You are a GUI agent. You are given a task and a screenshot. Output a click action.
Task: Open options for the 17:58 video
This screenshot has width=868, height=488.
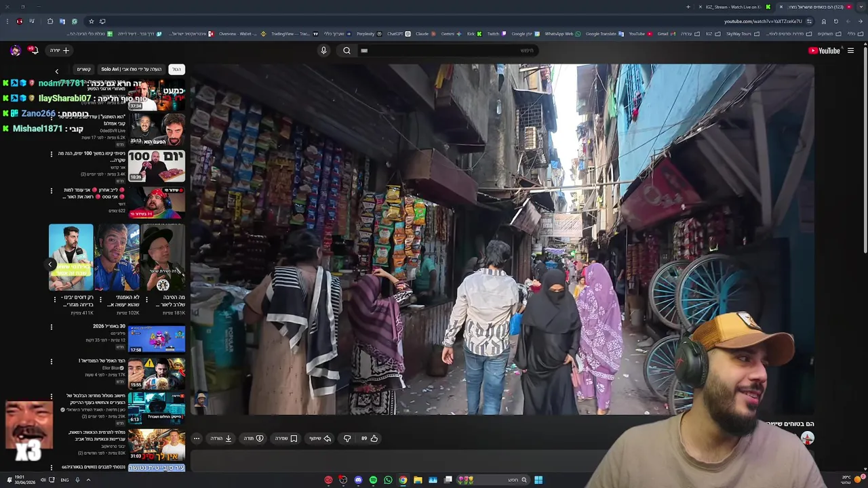click(x=52, y=327)
